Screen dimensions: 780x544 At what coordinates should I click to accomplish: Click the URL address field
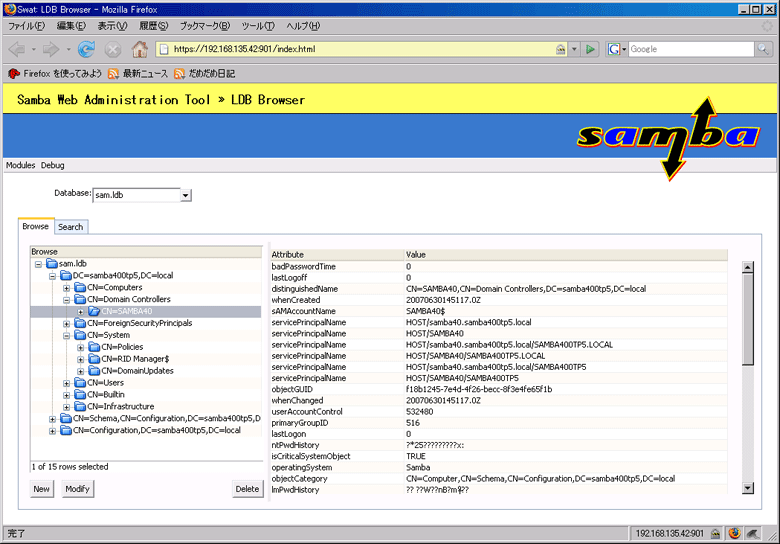(x=363, y=49)
